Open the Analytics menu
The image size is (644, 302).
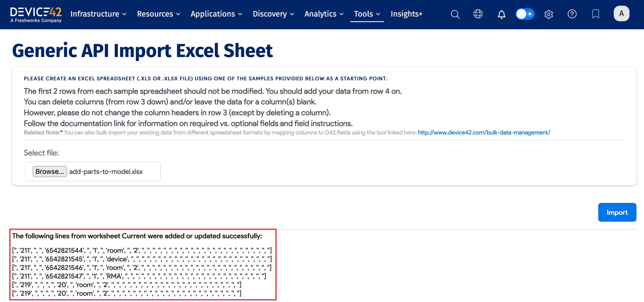pyautogui.click(x=324, y=14)
